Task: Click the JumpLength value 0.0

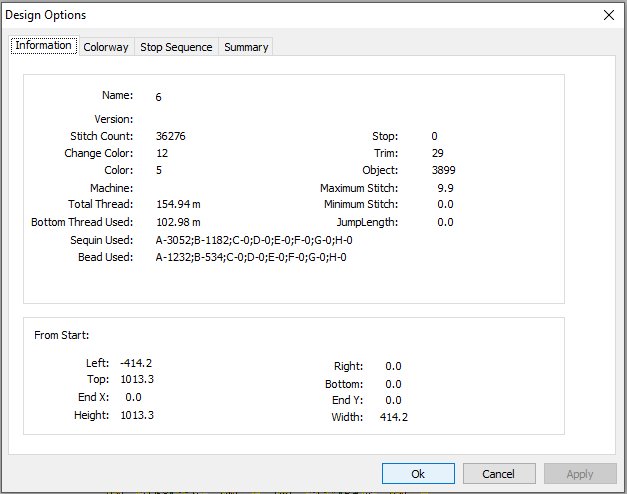Action: 445,222
